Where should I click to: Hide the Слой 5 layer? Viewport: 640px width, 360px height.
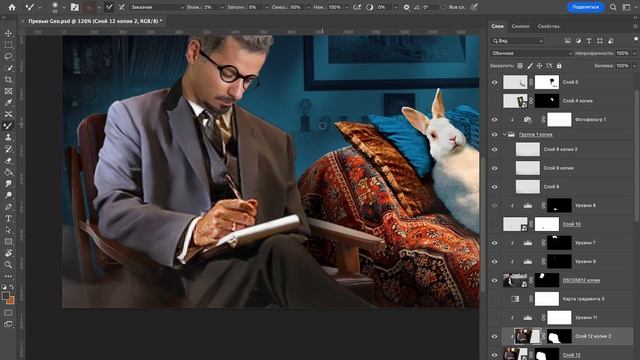pyautogui.click(x=494, y=82)
